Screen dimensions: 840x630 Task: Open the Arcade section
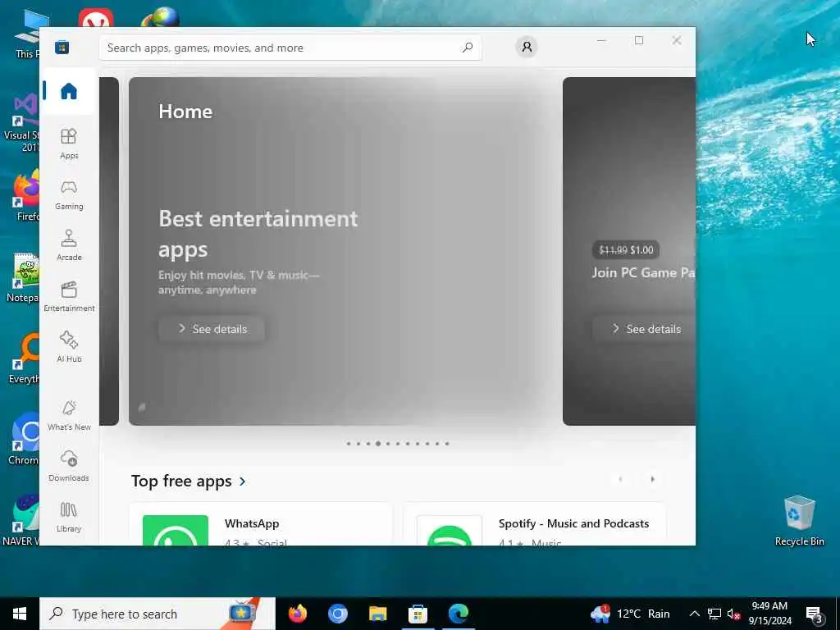69,245
